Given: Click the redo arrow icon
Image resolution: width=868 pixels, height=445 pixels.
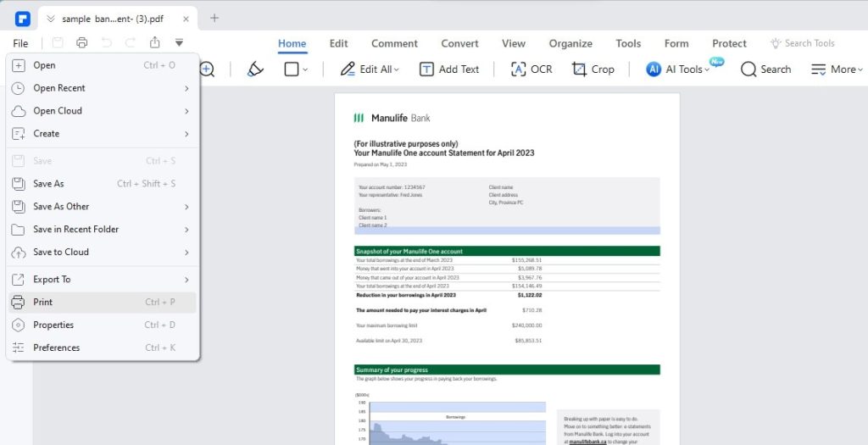Looking at the screenshot, I should 130,42.
